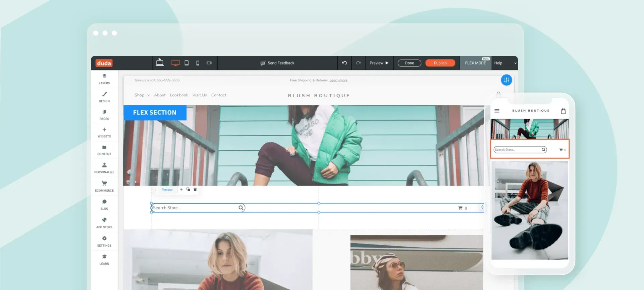This screenshot has width=644, height=290.
Task: Click the cart icon in the mobile preview
Action: (x=561, y=150)
